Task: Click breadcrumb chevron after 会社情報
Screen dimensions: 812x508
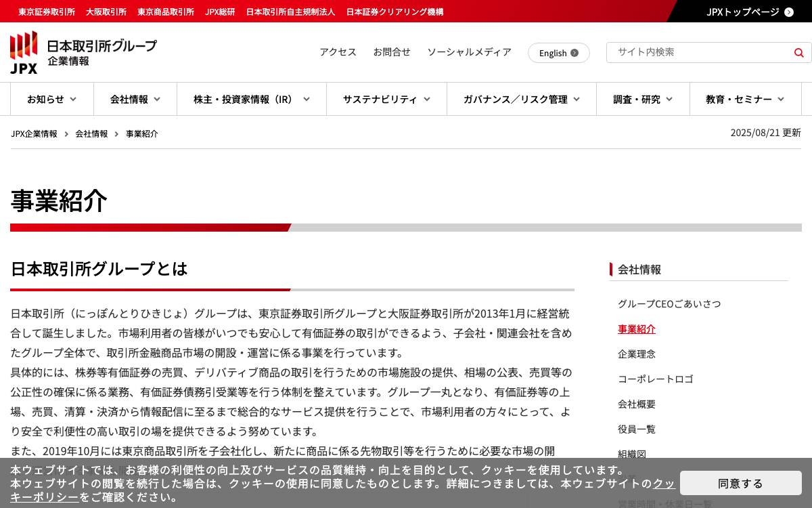Action: pos(116,134)
